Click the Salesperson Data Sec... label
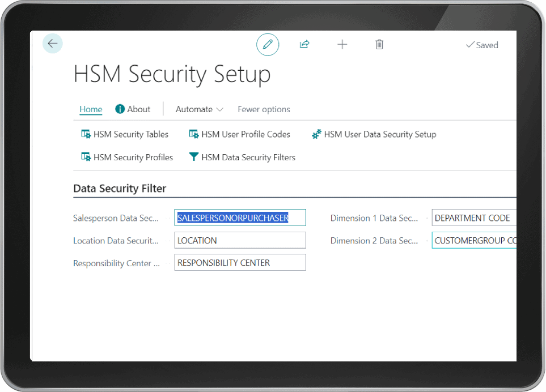The width and height of the screenshot is (546, 392). [116, 218]
